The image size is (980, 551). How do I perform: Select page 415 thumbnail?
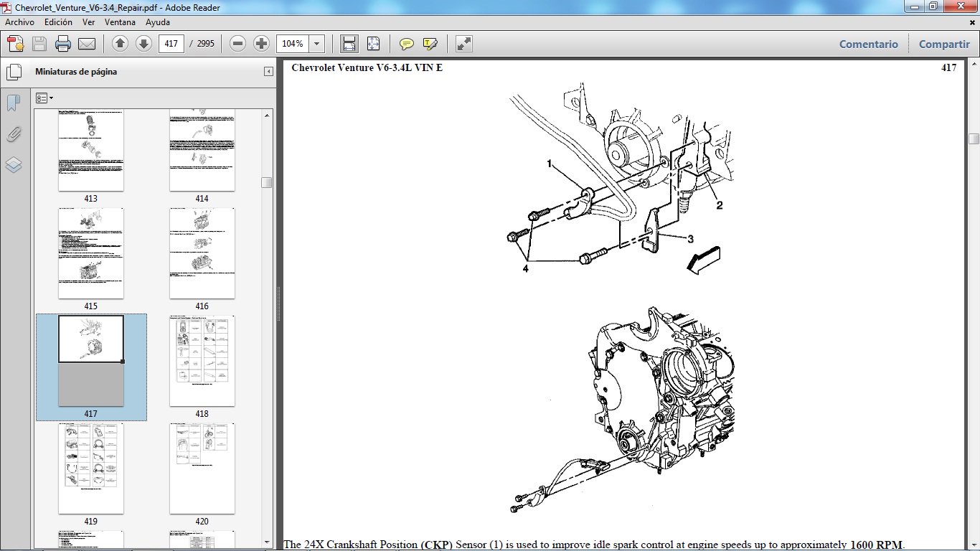[x=91, y=253]
